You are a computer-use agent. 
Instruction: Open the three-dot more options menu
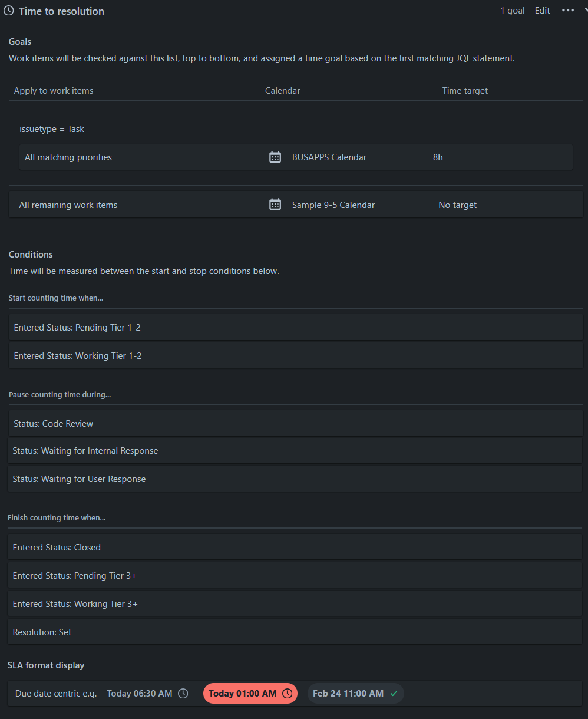pos(568,11)
